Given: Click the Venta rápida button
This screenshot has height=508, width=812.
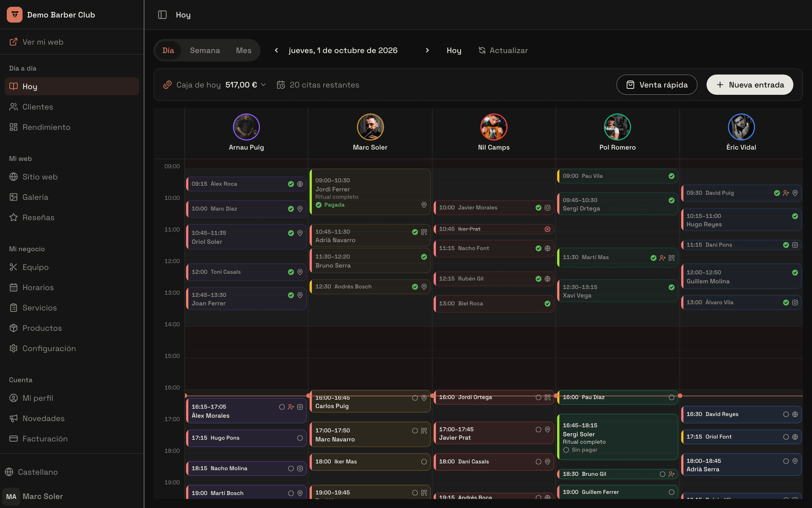Looking at the screenshot, I should (x=657, y=85).
